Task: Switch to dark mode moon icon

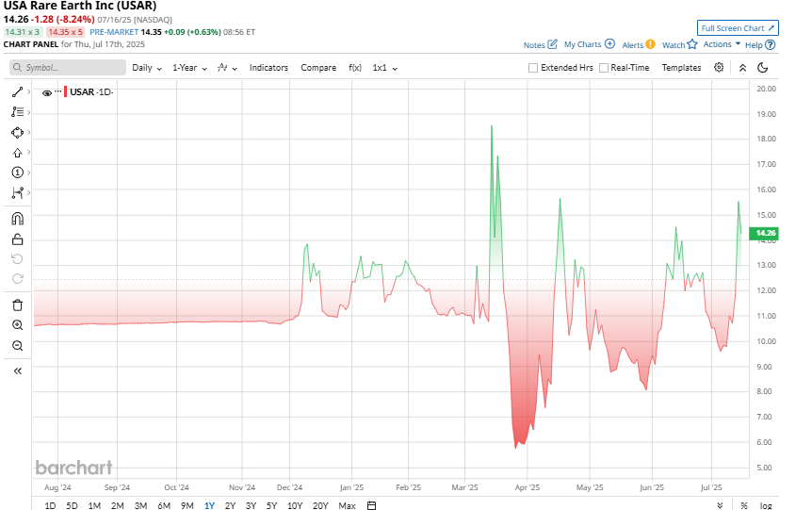Action: pyautogui.click(x=762, y=68)
